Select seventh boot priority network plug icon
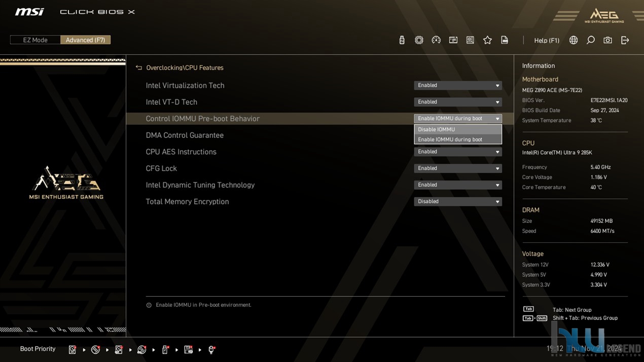This screenshot has height=362, width=644. click(x=211, y=349)
